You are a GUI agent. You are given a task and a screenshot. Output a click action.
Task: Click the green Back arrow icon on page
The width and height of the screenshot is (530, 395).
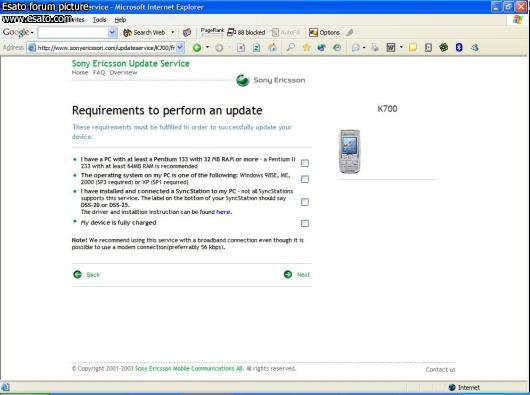coord(77,274)
